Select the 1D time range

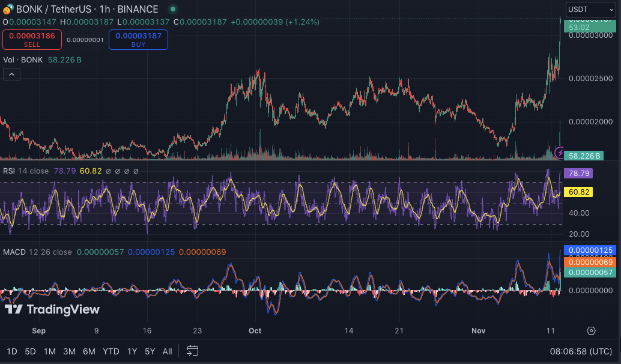12,351
